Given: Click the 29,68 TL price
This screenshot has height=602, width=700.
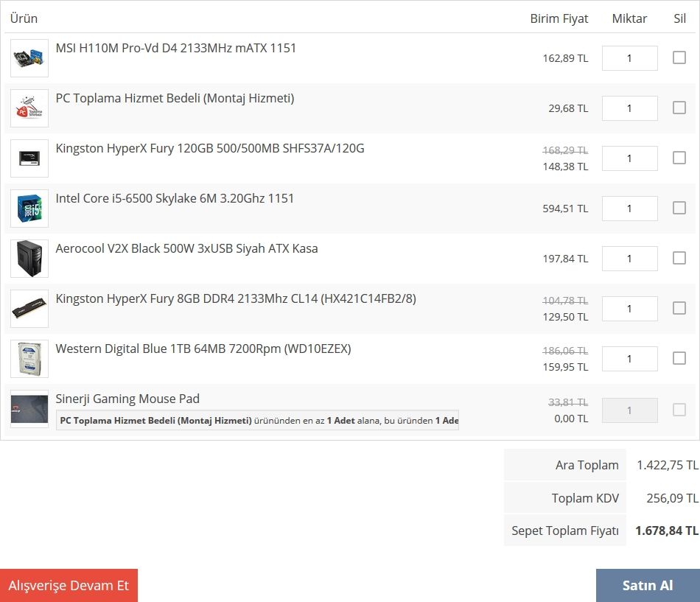Looking at the screenshot, I should click(568, 108).
